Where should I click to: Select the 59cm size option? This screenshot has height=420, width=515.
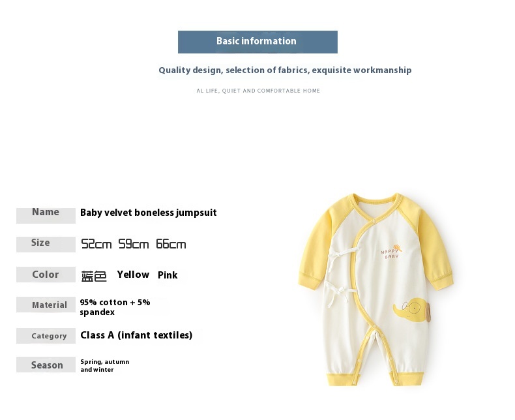pyautogui.click(x=134, y=245)
